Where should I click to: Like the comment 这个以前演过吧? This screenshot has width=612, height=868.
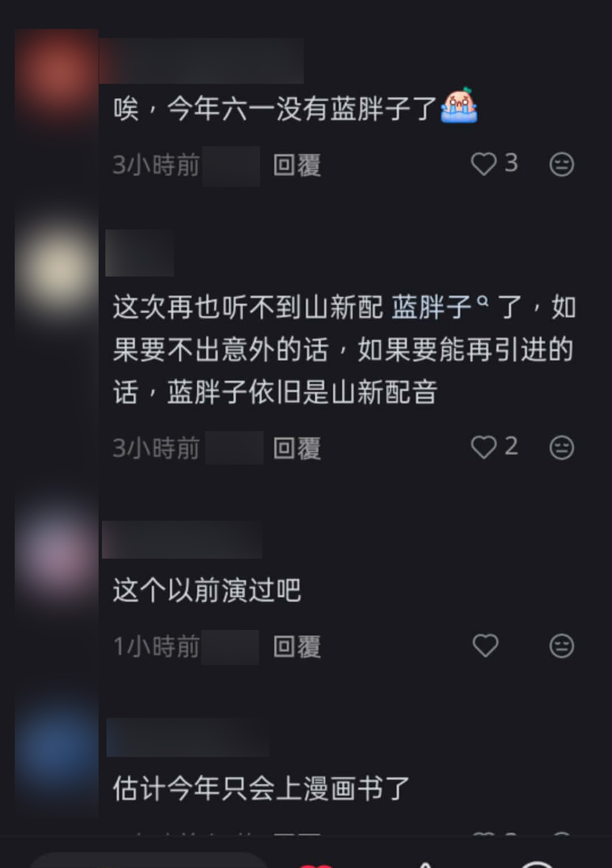tap(486, 646)
